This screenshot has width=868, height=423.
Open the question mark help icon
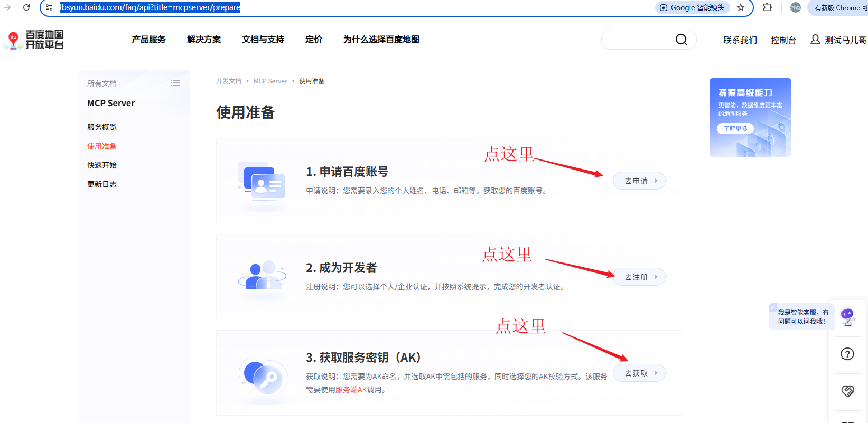(x=847, y=354)
